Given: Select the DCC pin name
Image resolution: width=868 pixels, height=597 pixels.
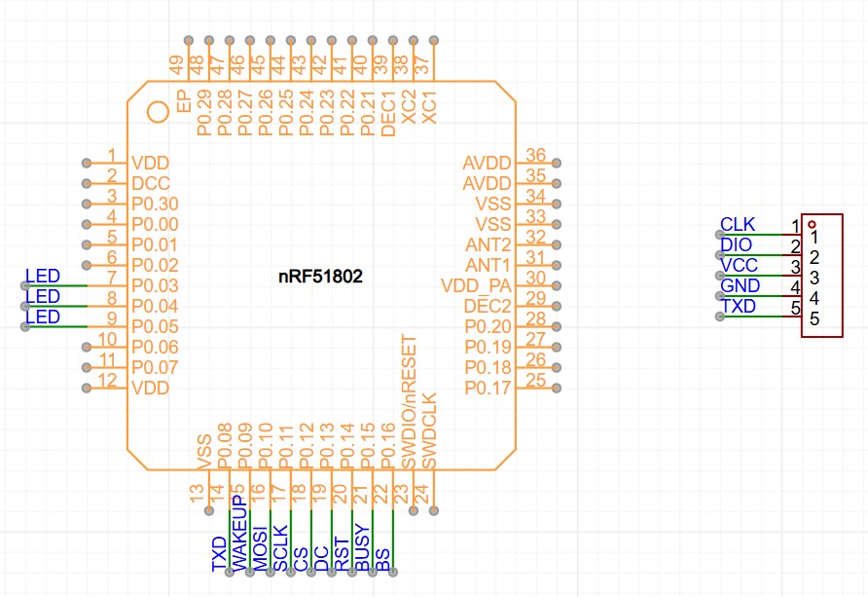Looking at the screenshot, I should [151, 183].
